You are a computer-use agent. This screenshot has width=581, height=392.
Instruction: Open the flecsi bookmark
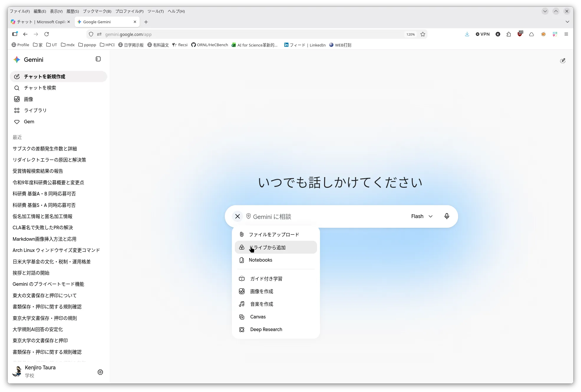click(x=180, y=45)
